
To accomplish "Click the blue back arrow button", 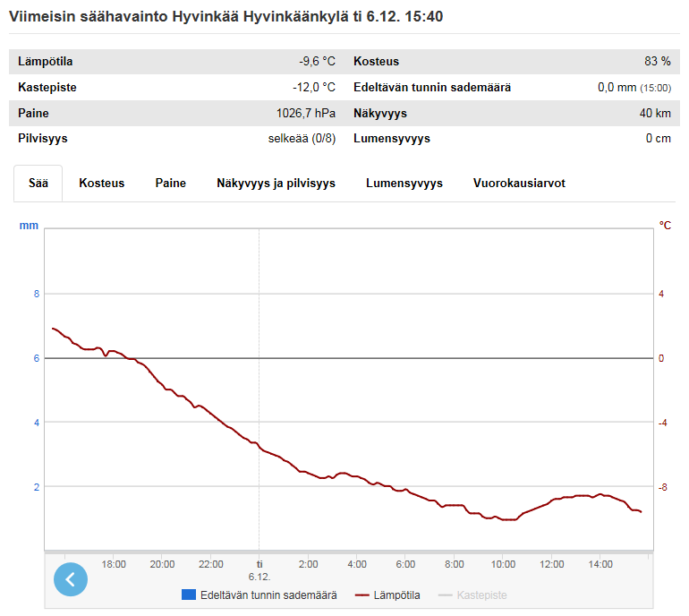I will coord(71,578).
